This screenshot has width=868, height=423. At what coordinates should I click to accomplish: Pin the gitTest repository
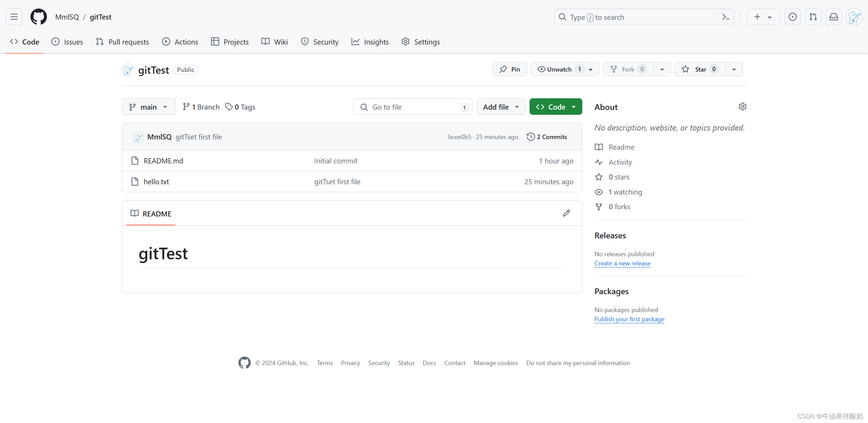click(x=509, y=69)
